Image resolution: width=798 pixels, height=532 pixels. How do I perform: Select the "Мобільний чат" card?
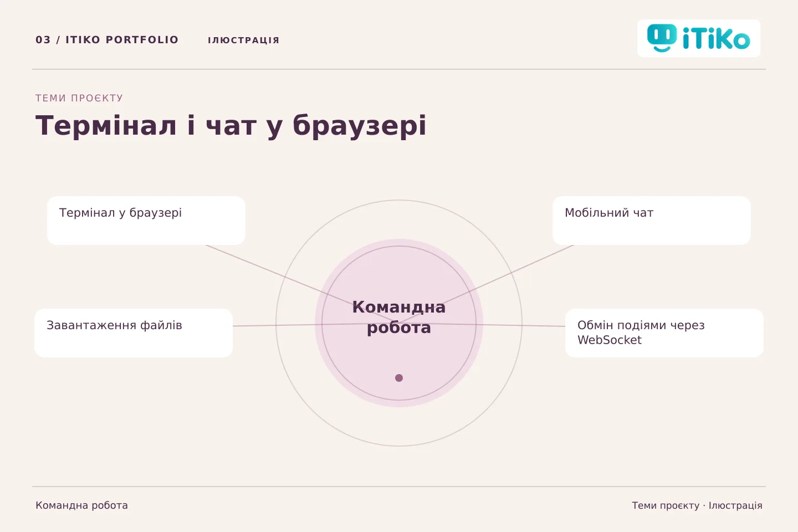[x=652, y=221]
